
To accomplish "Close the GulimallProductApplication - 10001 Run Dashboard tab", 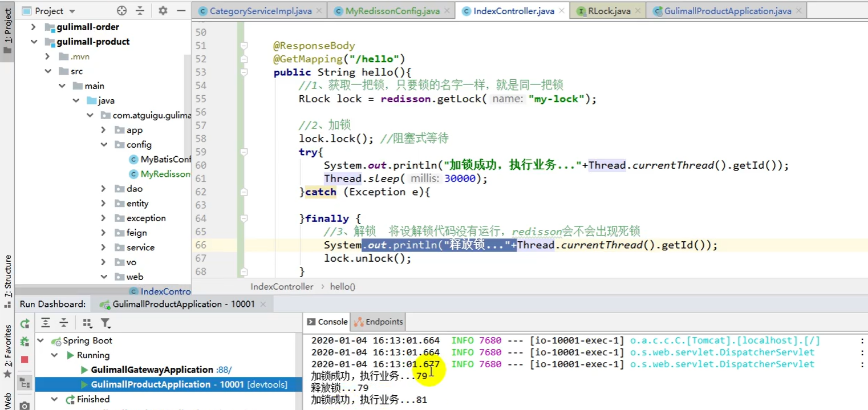I will coord(263,304).
